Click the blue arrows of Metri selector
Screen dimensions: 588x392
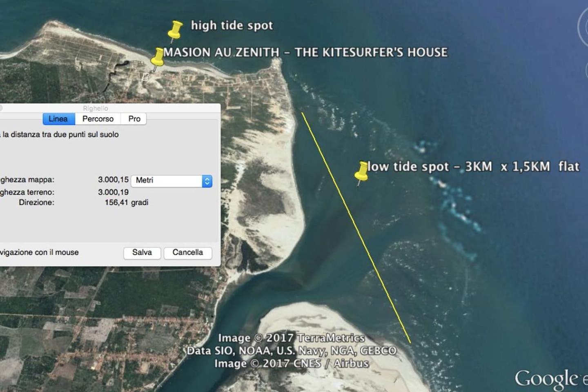(x=207, y=180)
